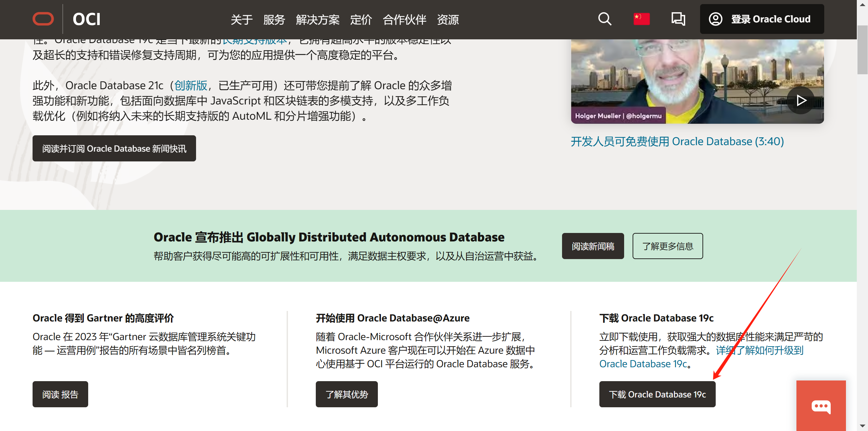Open the 服务 menu
868x431 pixels.
pyautogui.click(x=274, y=20)
